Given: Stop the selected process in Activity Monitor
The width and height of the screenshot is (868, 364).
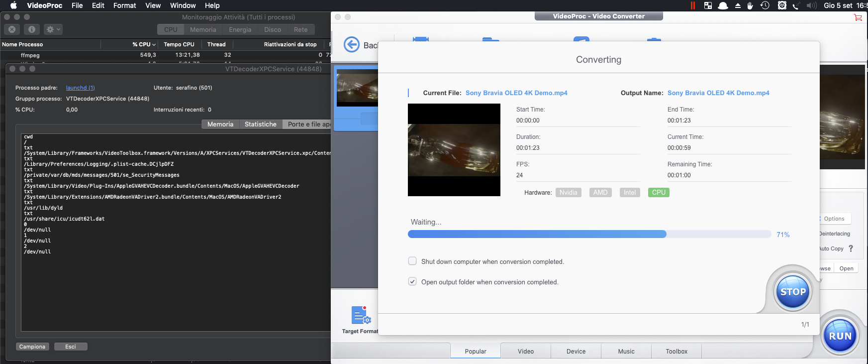Looking at the screenshot, I should pyautogui.click(x=12, y=29).
